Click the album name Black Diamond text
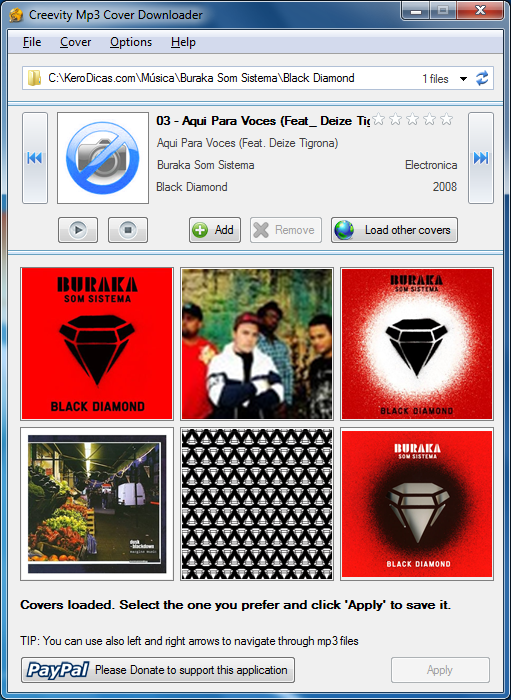The width and height of the screenshot is (511, 700). pos(192,187)
